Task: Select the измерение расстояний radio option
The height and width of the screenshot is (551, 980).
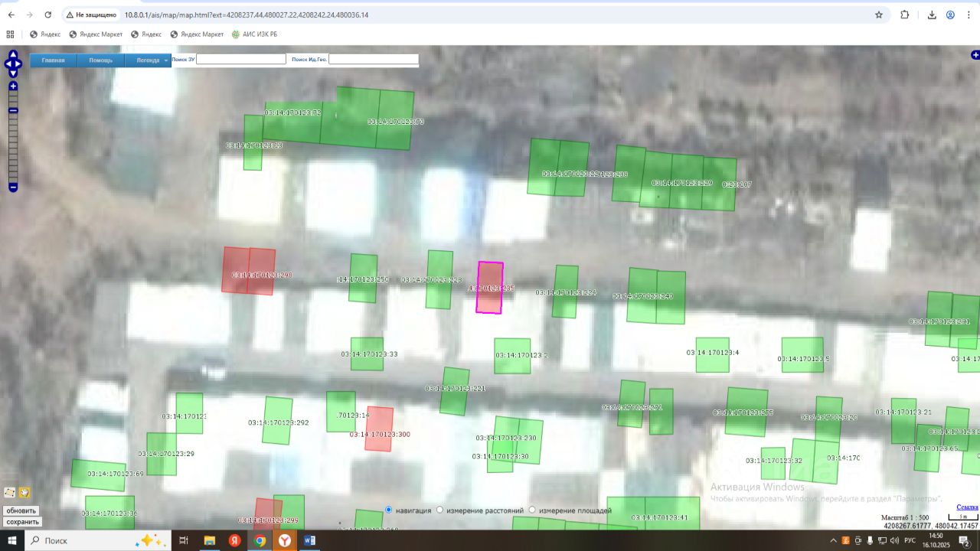Action: [x=439, y=510]
